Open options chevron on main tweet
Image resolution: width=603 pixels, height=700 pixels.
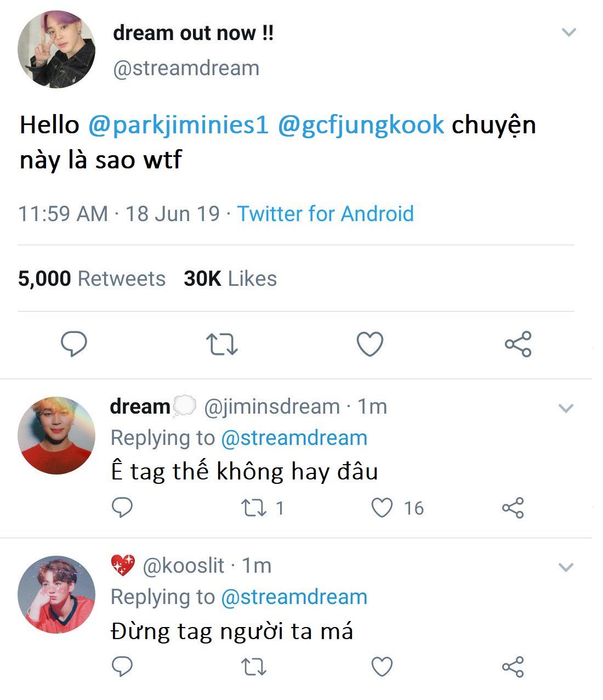pos(569,32)
